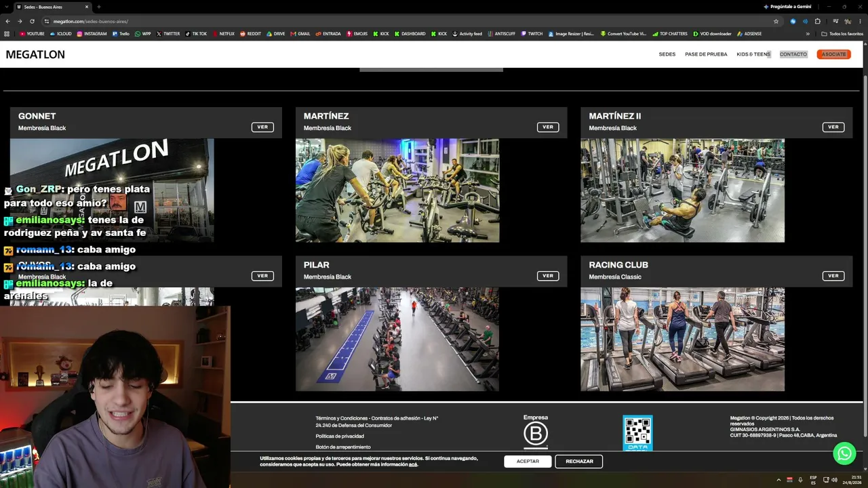The image size is (868, 488).
Task: Open the PASE DE PRUEBA menu item
Action: tap(706, 54)
